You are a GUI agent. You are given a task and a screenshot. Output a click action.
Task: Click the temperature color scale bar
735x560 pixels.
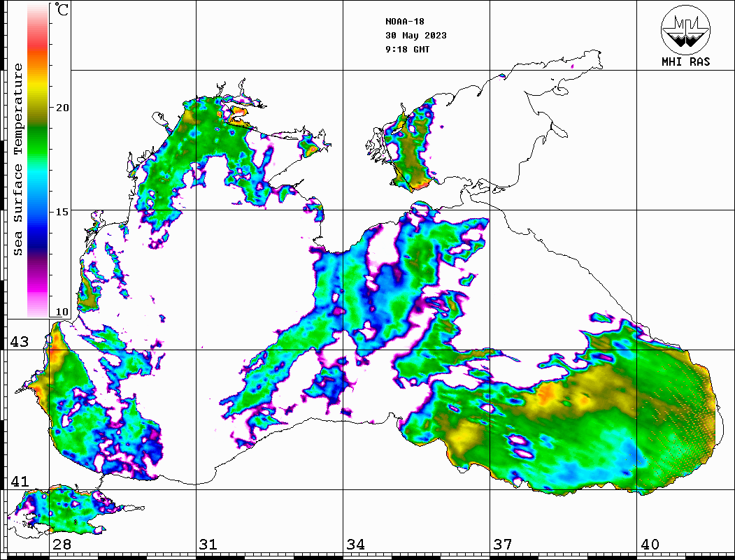point(38,160)
